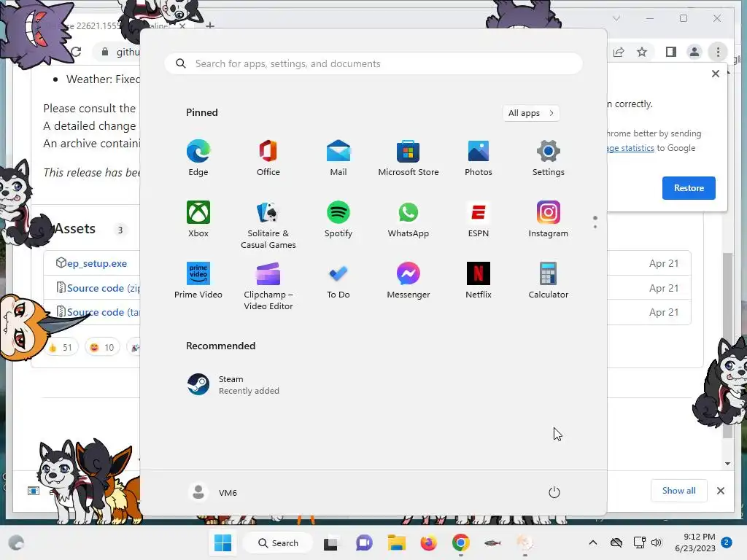Download ep_setup.exe asset
The height and width of the screenshot is (560, 747).
[x=97, y=263]
